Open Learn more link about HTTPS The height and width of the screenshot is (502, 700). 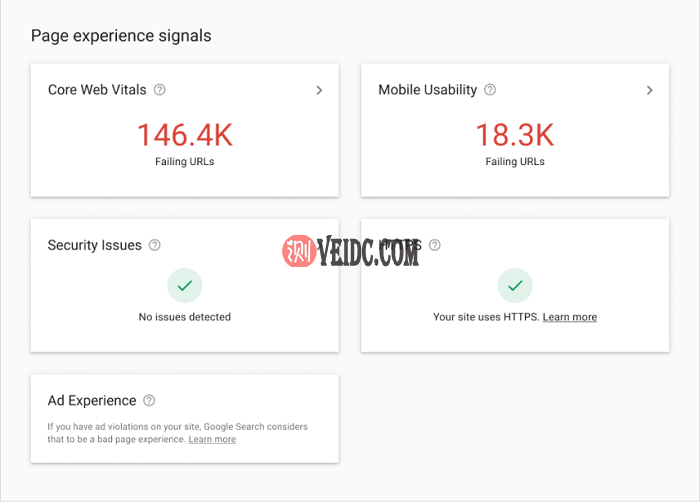coord(570,317)
